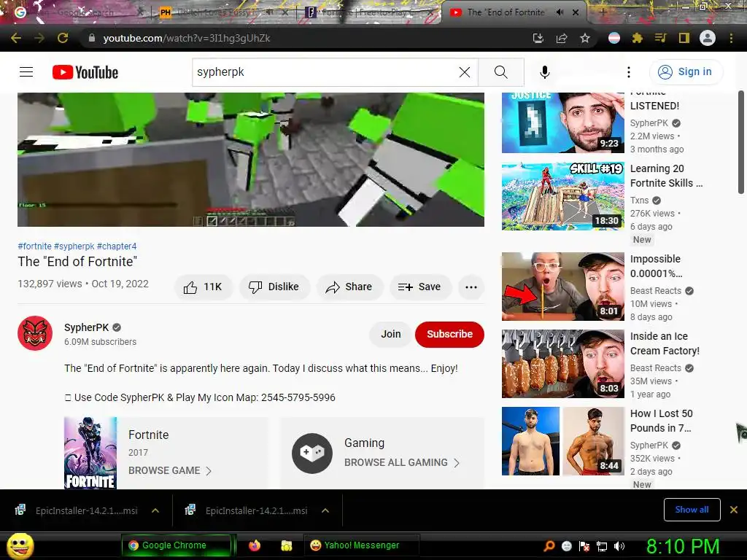Mute the End of Fortnite tab audio icon
Viewport: 747px width, 560px height.
click(x=560, y=12)
